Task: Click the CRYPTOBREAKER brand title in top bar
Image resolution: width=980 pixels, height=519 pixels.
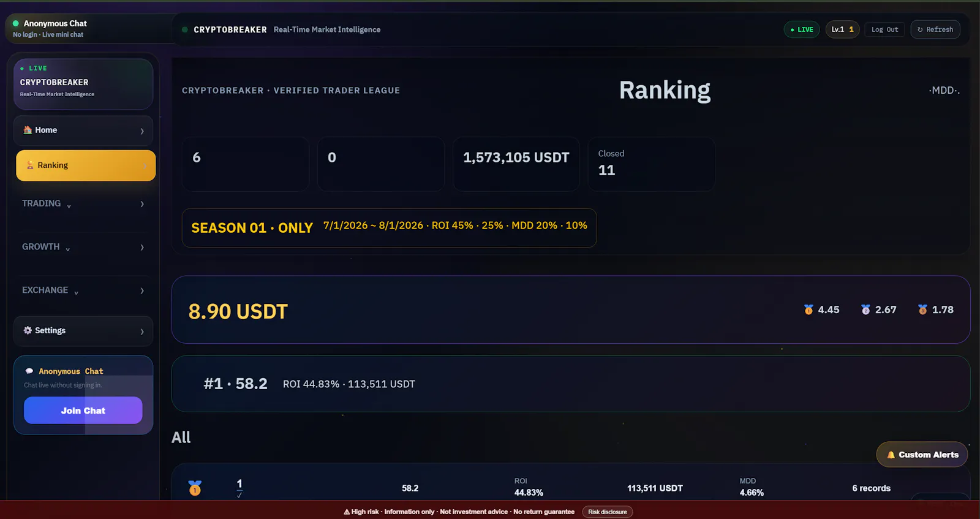Action: (230, 29)
